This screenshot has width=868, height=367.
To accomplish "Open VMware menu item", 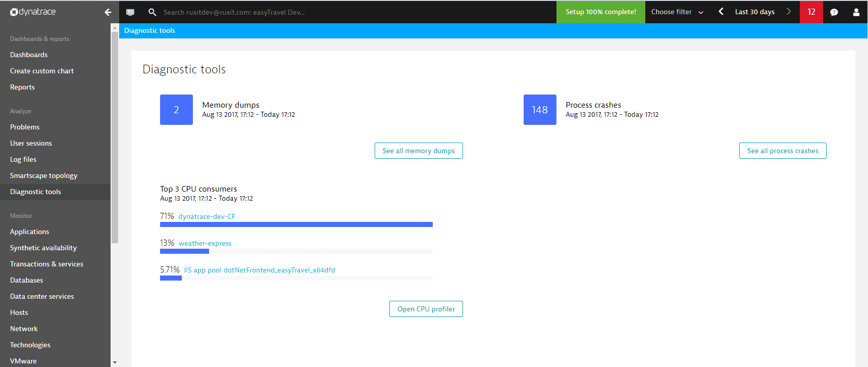I will click(x=23, y=361).
